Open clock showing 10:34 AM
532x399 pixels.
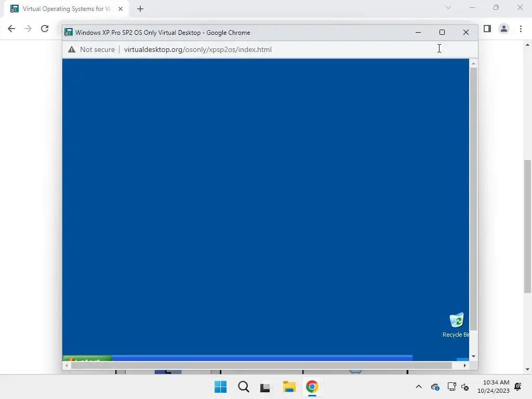tap(494, 387)
